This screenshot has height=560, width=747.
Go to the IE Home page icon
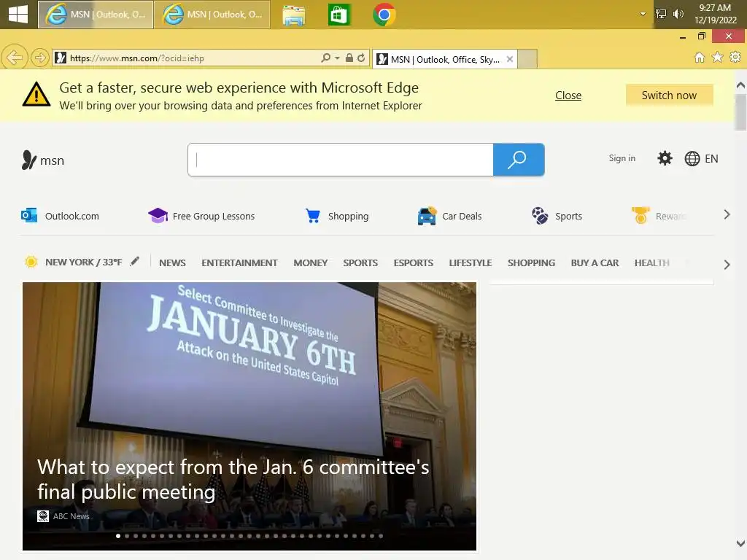(x=700, y=58)
